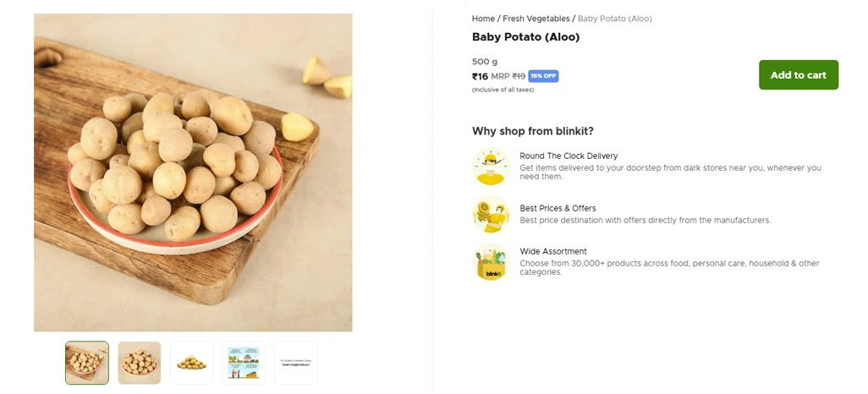Select the fourth thumbnail with farm illustrations
The image size is (868, 394).
(x=244, y=363)
